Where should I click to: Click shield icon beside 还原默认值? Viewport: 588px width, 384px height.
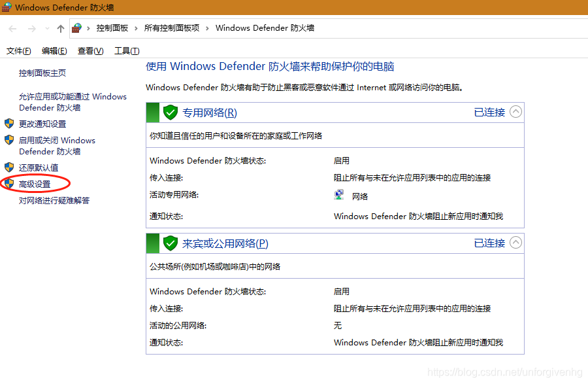[x=9, y=167]
